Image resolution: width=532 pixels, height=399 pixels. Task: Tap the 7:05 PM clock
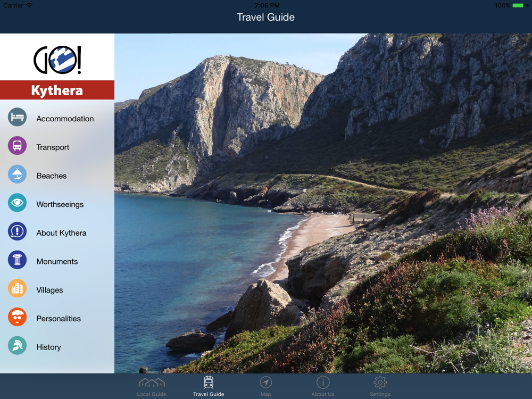coord(267,5)
